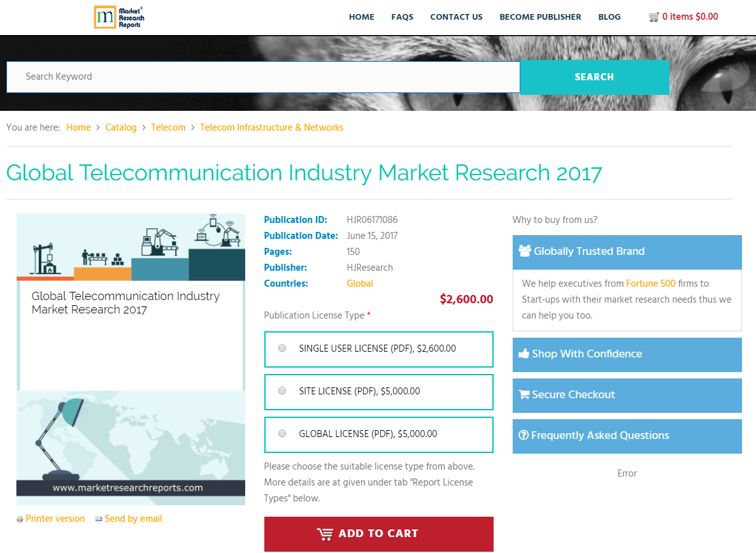Click the printer icon beside Printer version

pyautogui.click(x=20, y=519)
